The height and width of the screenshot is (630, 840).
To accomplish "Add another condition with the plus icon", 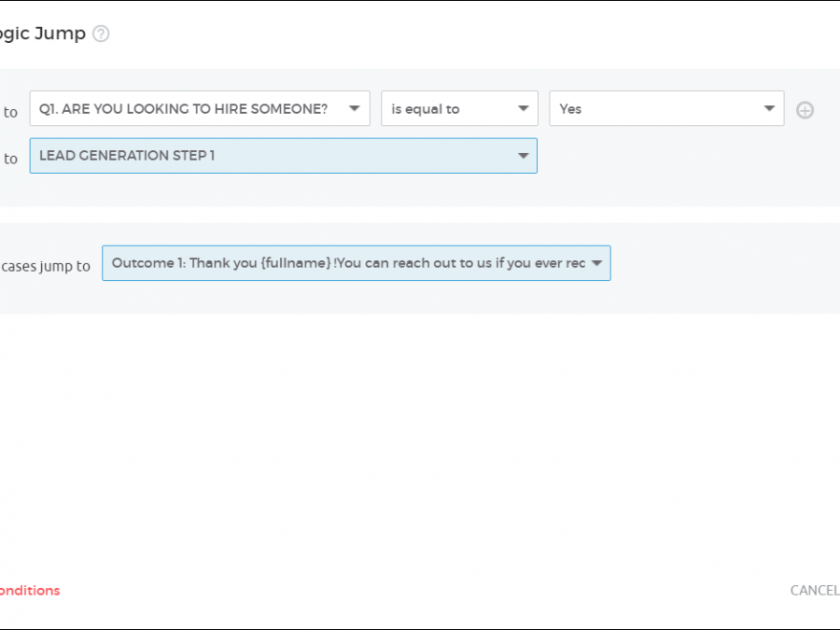I will pyautogui.click(x=805, y=110).
